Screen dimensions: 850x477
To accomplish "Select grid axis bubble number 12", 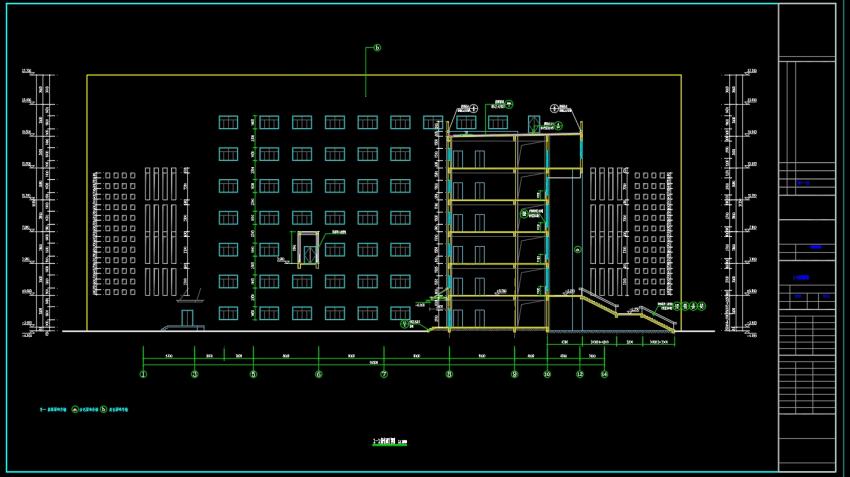I will (580, 374).
